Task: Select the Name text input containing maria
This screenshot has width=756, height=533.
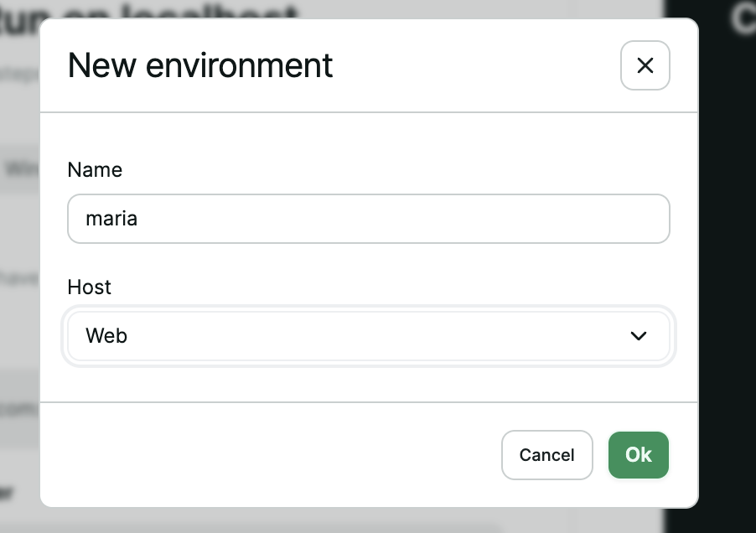Action: [x=369, y=218]
